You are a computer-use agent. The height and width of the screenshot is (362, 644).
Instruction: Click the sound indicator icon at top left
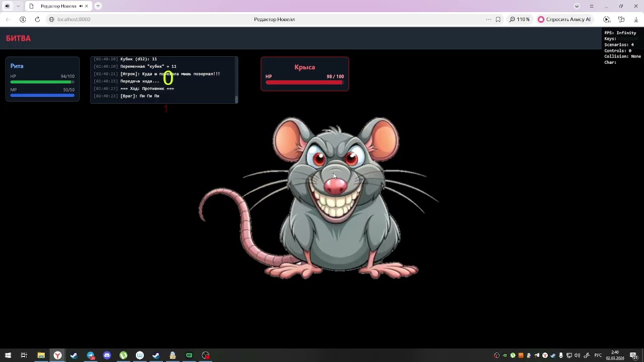point(7,6)
